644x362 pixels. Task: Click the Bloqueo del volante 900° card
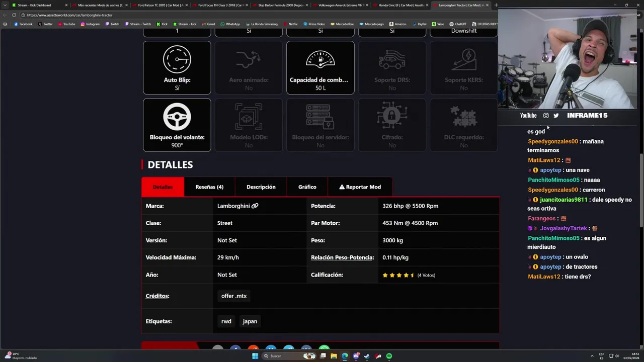pos(177,125)
